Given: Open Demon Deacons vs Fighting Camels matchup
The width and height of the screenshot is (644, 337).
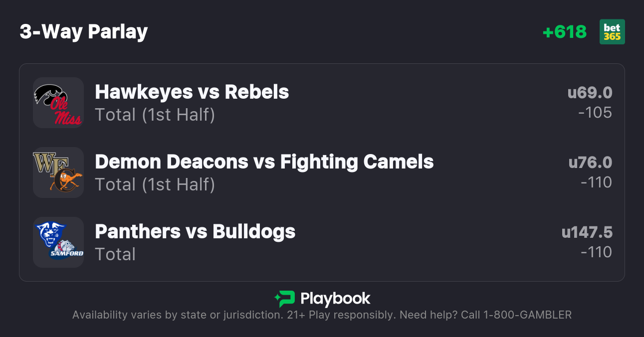Looking at the screenshot, I should [x=264, y=162].
